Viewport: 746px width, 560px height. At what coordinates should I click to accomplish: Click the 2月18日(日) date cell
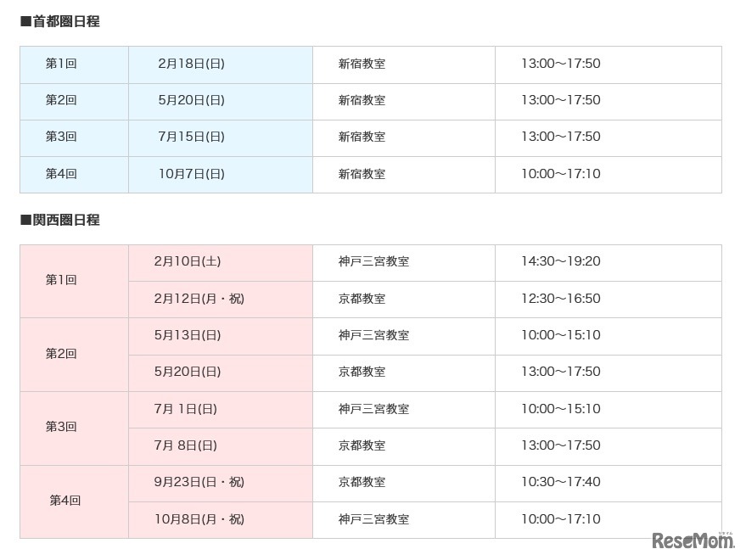click(x=191, y=64)
